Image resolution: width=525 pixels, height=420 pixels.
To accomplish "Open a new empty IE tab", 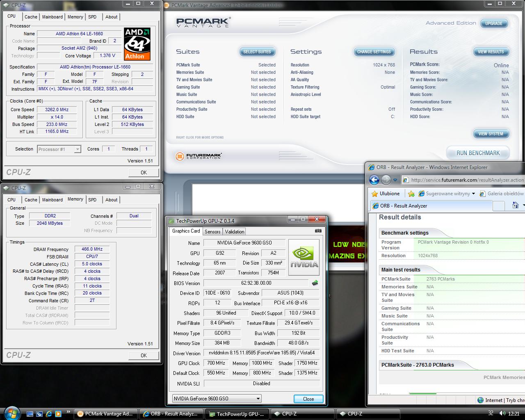I will pos(498,205).
